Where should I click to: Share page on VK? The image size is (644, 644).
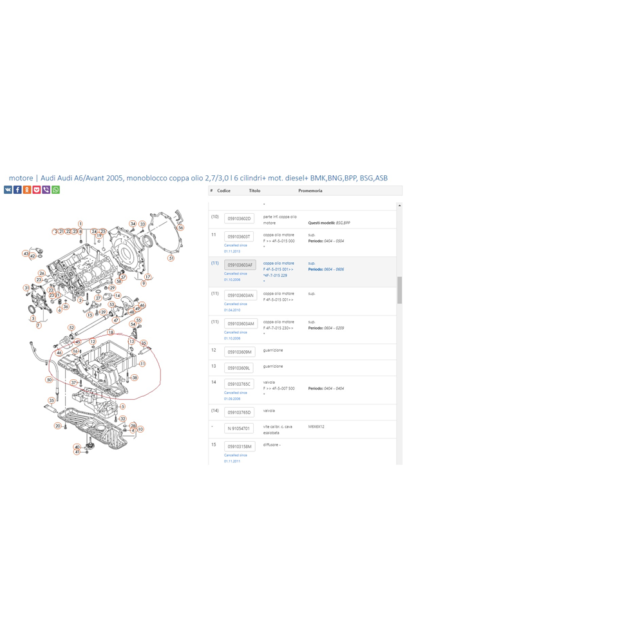click(8, 190)
